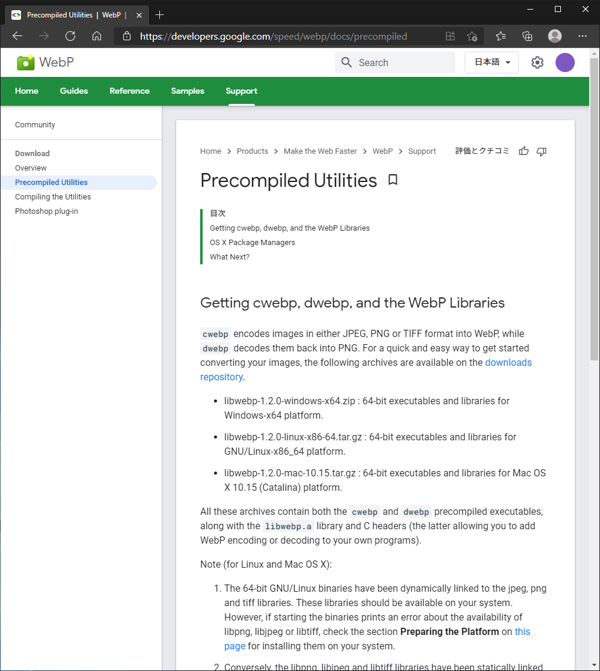This screenshot has width=600, height=671.
Task: Click Support in the breadcrumb
Action: click(422, 151)
